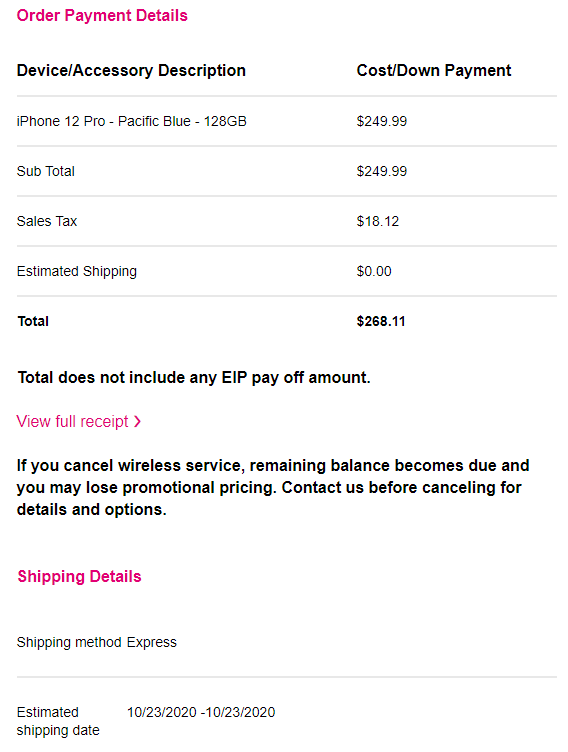
Task: Select the iPhone 12 Pro item description
Action: 131,121
